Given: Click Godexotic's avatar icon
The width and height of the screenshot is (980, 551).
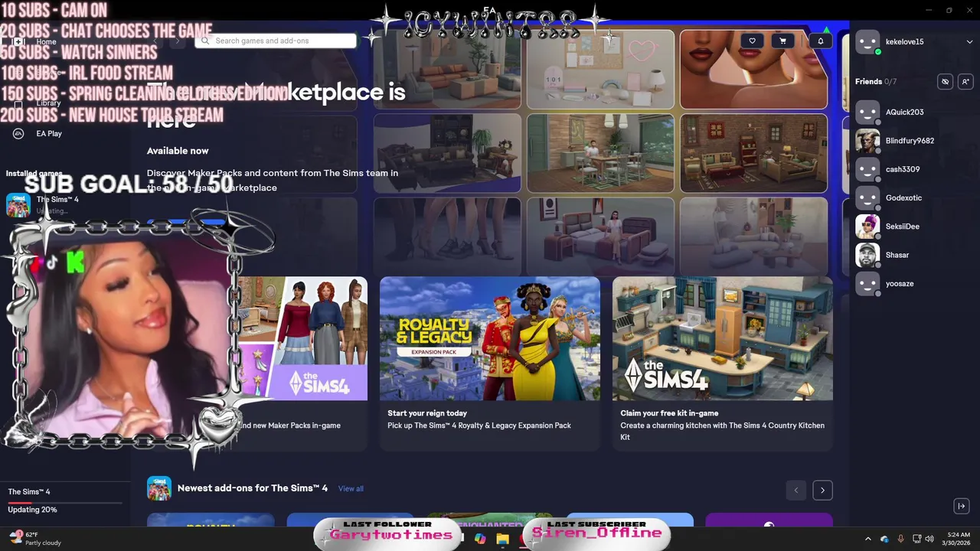Looking at the screenshot, I should tap(867, 197).
